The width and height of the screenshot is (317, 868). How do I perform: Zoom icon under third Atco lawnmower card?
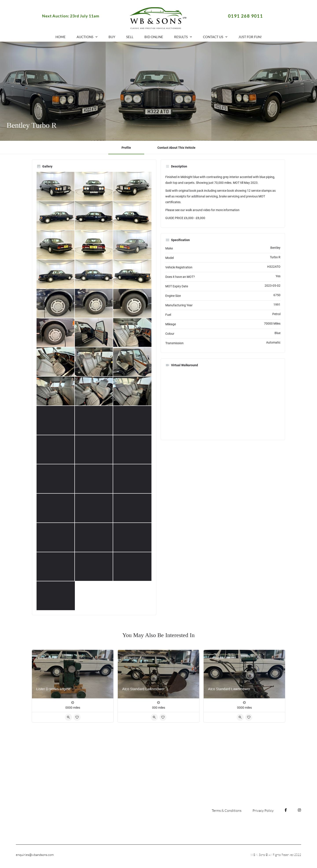coord(240,717)
